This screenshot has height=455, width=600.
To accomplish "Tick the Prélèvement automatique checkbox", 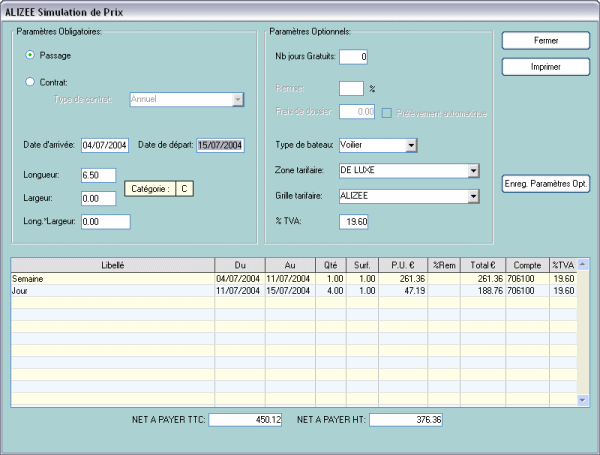I will click(387, 113).
